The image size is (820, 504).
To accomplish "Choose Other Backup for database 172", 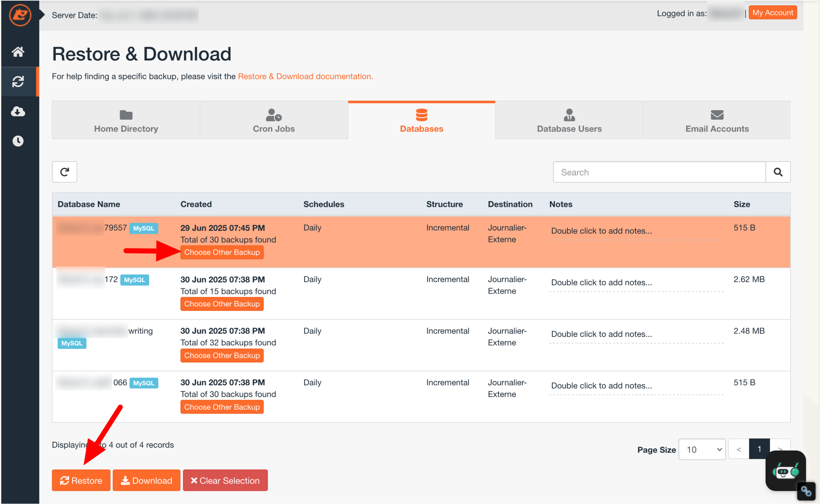I will (222, 304).
